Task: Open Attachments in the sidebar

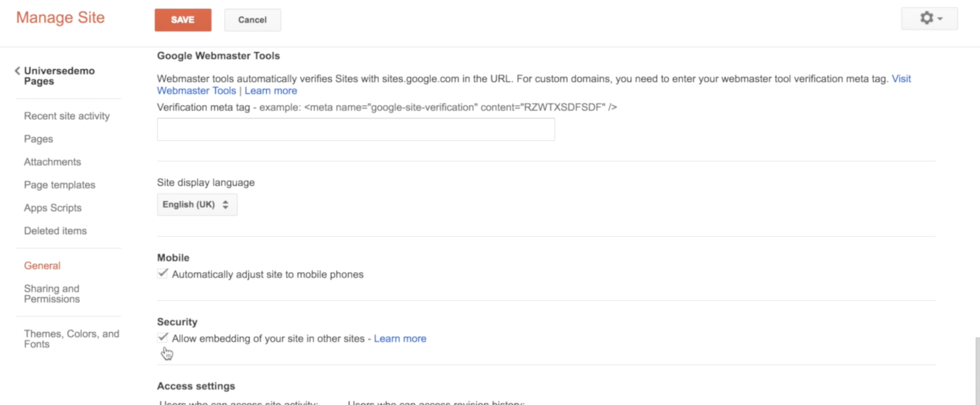Action: click(53, 162)
